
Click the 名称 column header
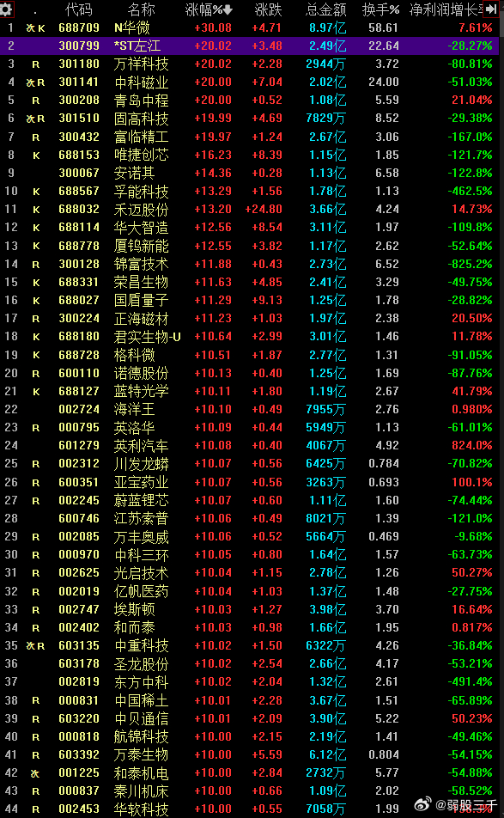142,9
